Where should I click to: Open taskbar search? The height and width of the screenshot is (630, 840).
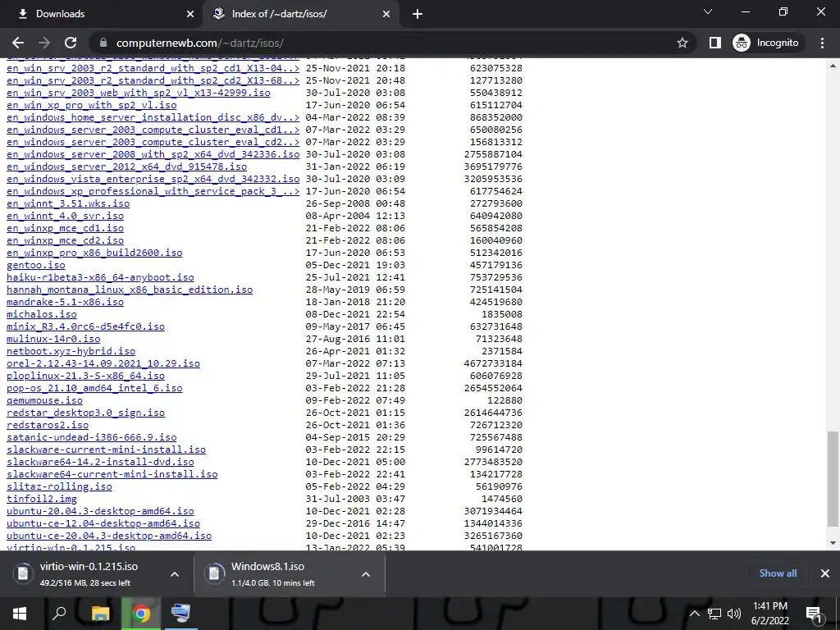[x=59, y=614]
